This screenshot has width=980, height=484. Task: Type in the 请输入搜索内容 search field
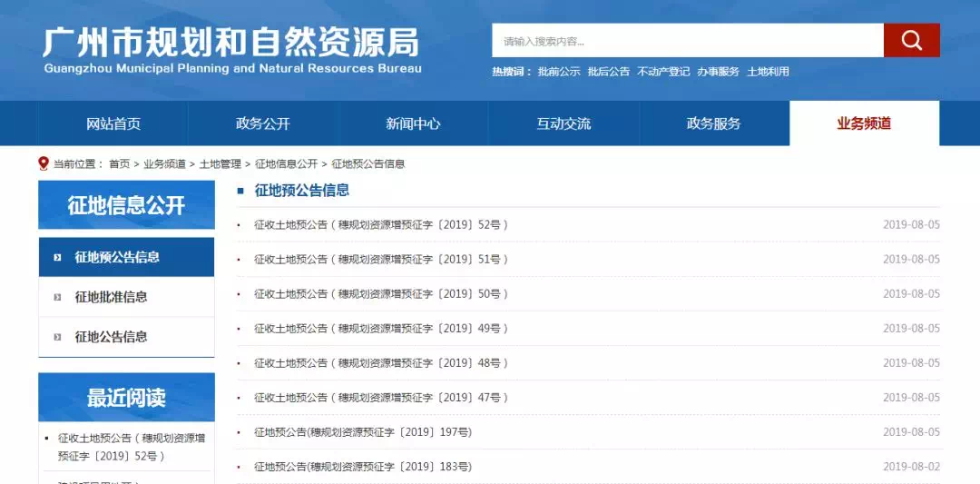point(687,41)
